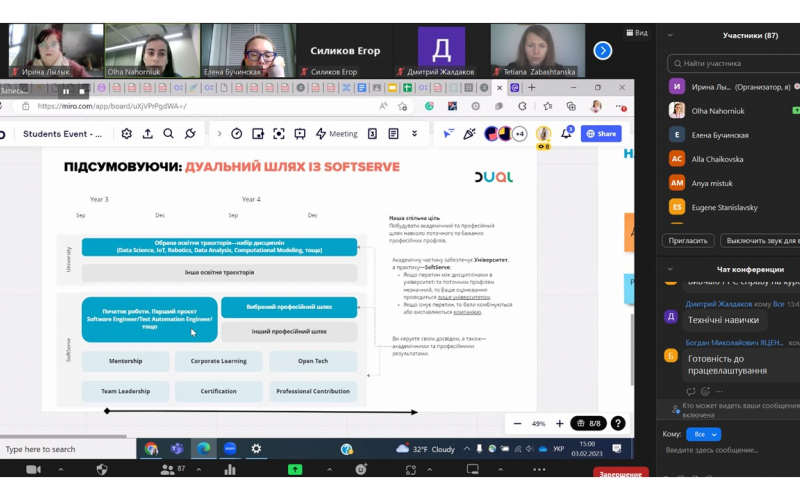Open Zoom more options ellipsis
This screenshot has height=500, width=800.
[539, 469]
